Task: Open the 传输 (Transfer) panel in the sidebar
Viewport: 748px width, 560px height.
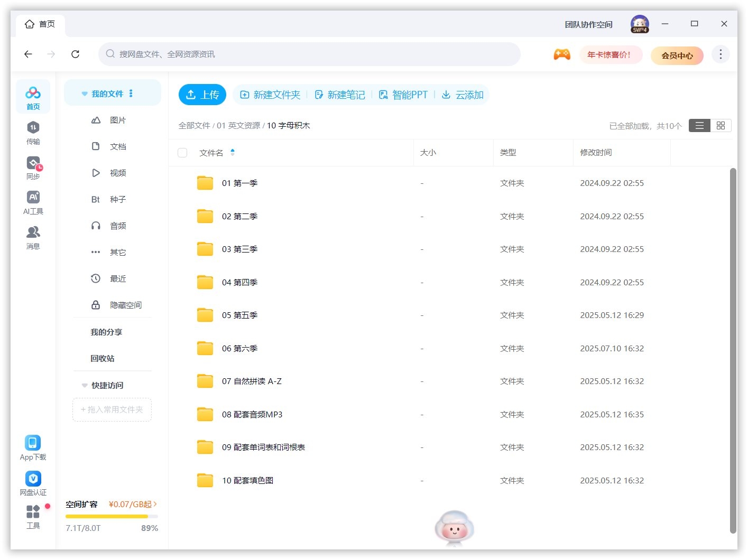Action: click(x=33, y=132)
